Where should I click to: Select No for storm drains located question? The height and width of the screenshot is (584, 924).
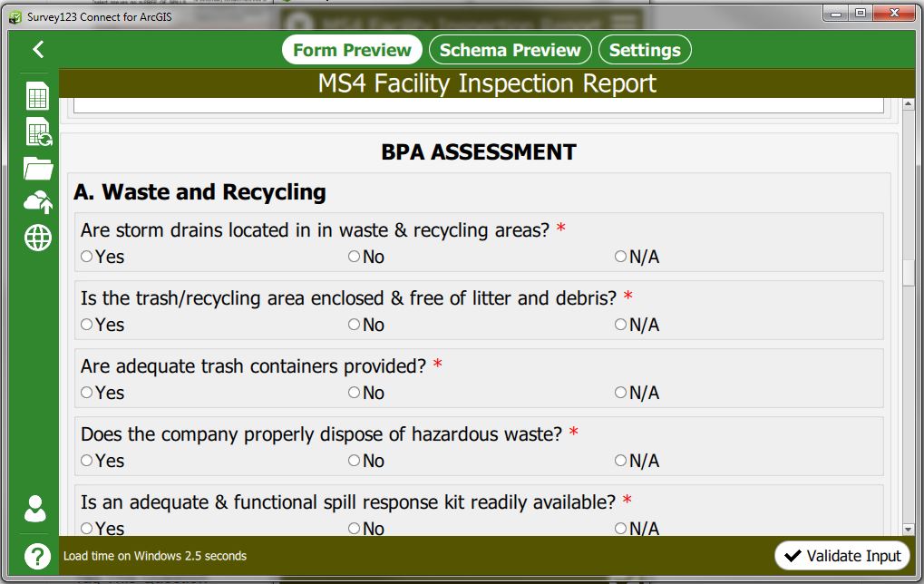coord(354,257)
